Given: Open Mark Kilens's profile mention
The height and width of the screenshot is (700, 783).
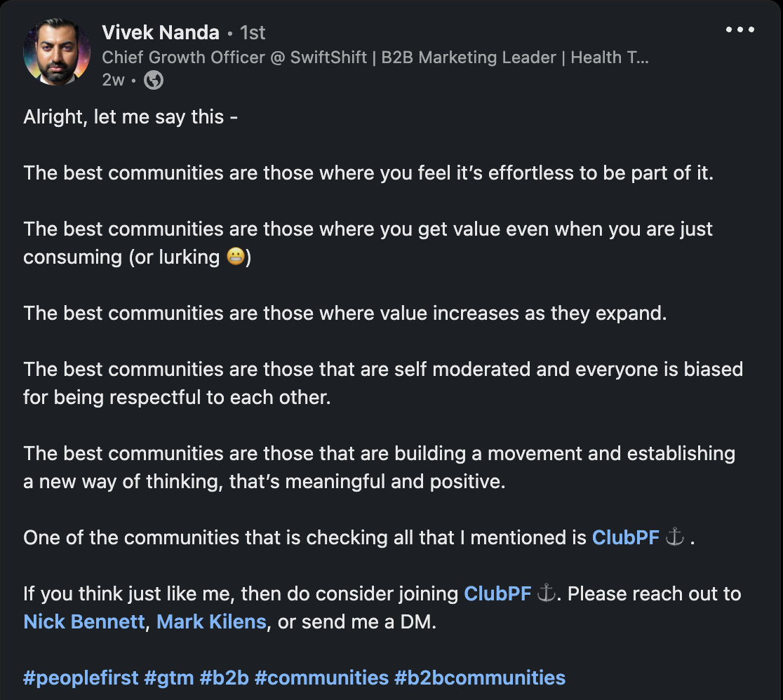Looking at the screenshot, I should [211, 622].
